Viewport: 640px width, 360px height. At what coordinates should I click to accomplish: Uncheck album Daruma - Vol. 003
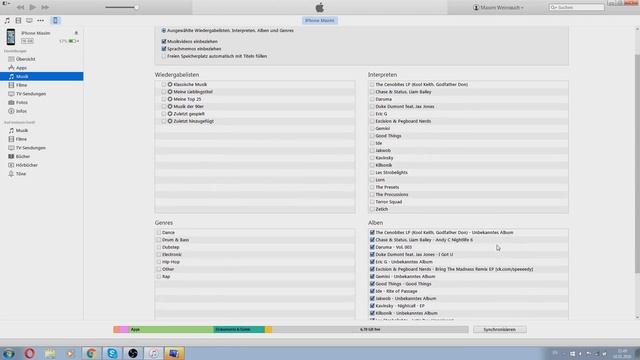372,247
